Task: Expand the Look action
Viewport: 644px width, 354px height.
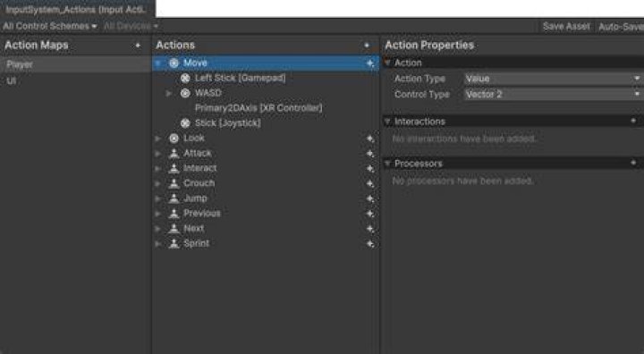Action: [157, 139]
